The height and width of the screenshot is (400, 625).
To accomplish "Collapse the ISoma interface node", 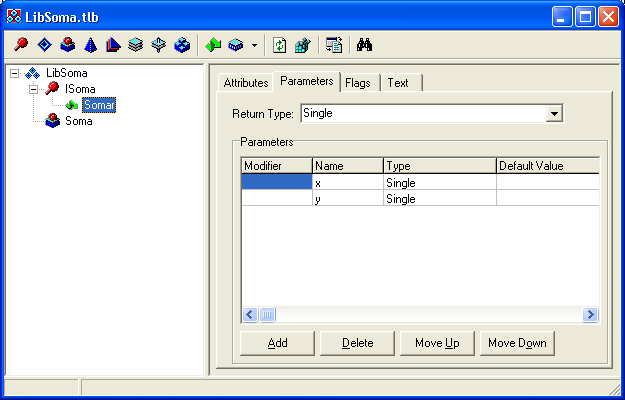I will (34, 89).
